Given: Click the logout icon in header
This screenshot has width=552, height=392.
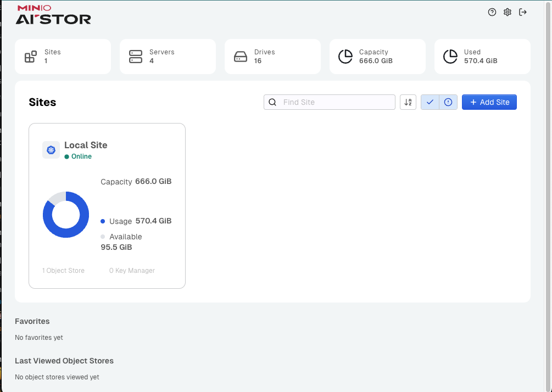Looking at the screenshot, I should coord(523,12).
